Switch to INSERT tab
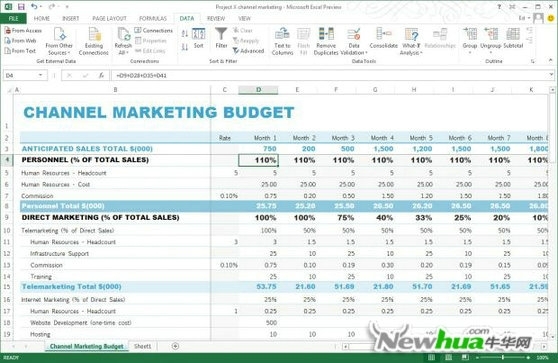Viewport: 558px width, 363px height. pos(70,19)
